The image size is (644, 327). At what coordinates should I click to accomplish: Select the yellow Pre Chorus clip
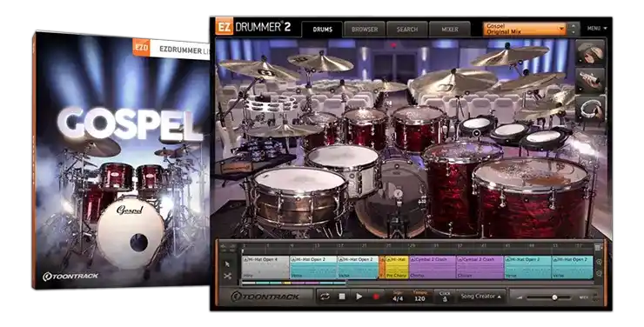pos(397,268)
